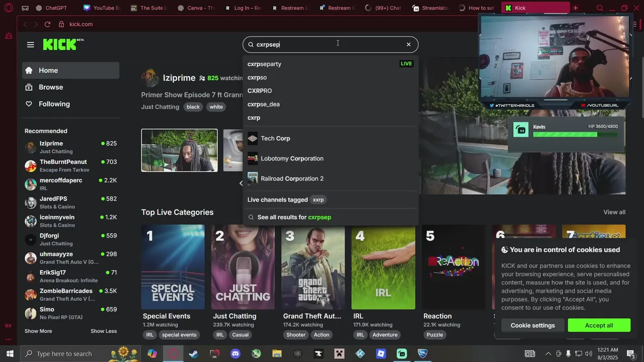The image size is (644, 362).
Task: Open Discord from the taskbar
Action: click(x=235, y=353)
